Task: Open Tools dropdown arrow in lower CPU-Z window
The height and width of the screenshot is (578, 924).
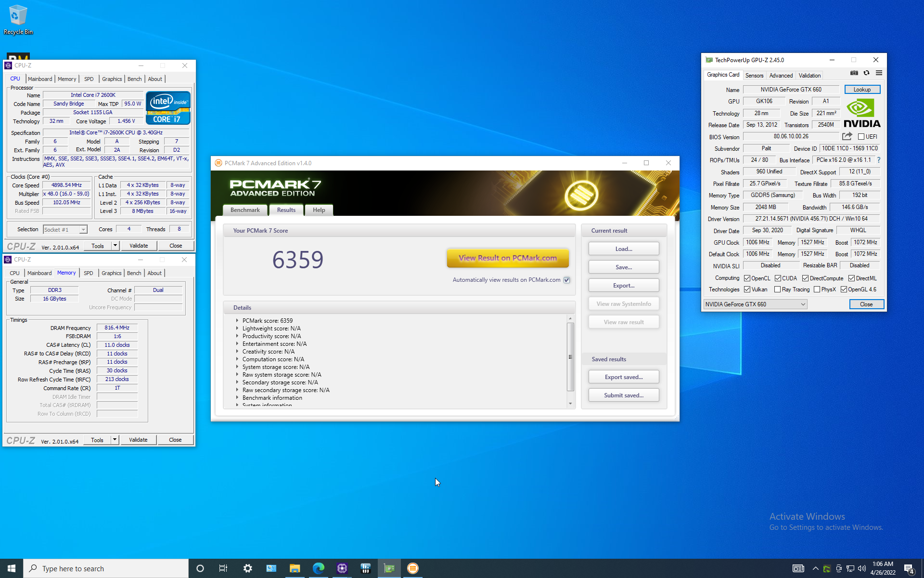Action: pyautogui.click(x=115, y=440)
